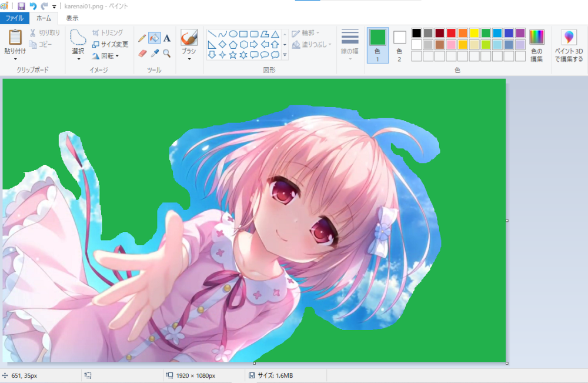Expand the Brush (ブラシ) dropdown arrow
Image resolution: width=588 pixels, height=383 pixels.
pos(189,59)
